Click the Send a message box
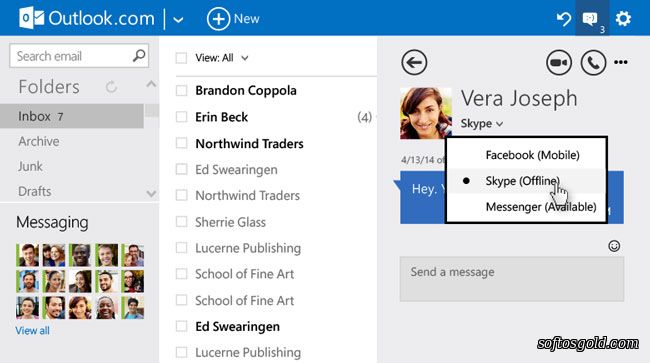The width and height of the screenshot is (650, 363). tap(512, 279)
